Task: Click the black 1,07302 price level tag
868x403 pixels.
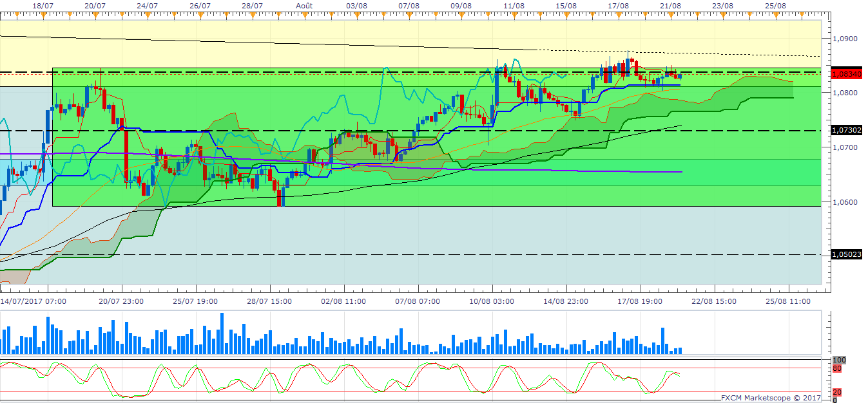Action: [847, 131]
